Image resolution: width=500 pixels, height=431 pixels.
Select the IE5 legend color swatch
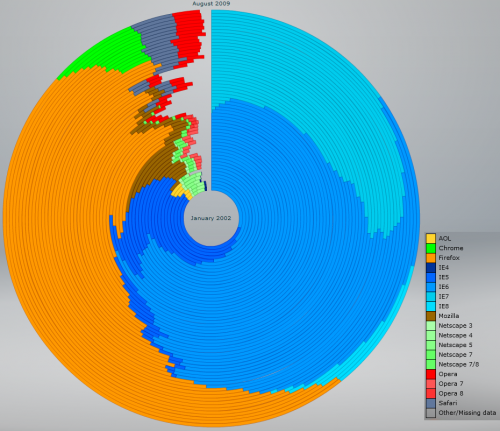[x=431, y=277]
